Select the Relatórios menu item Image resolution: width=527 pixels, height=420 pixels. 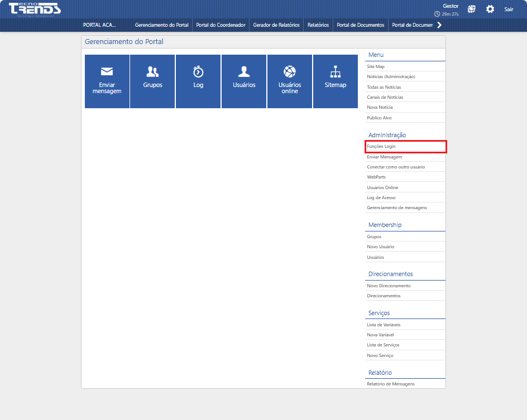pyautogui.click(x=318, y=25)
